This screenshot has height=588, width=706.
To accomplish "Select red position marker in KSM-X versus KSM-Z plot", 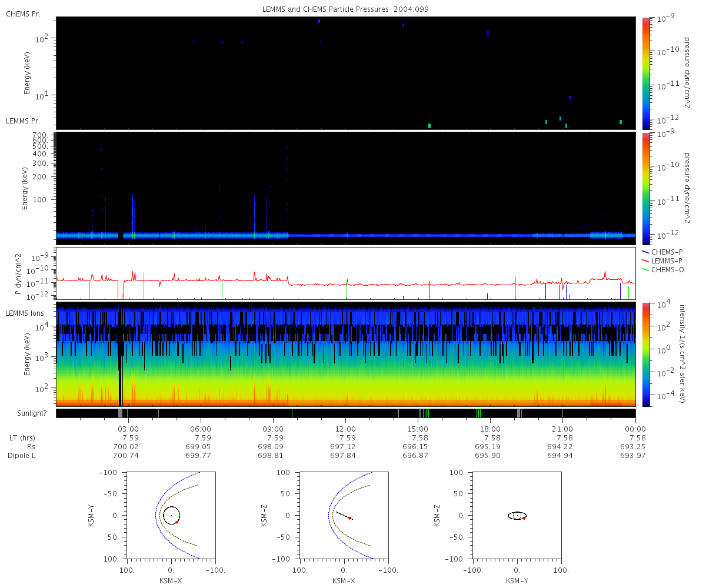I will point(350,518).
